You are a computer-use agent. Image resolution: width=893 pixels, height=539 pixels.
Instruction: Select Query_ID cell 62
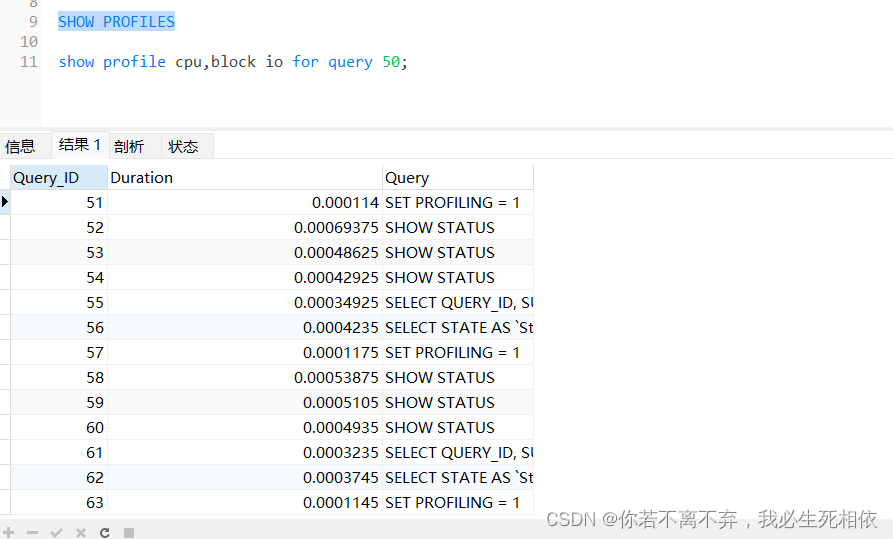coord(59,477)
